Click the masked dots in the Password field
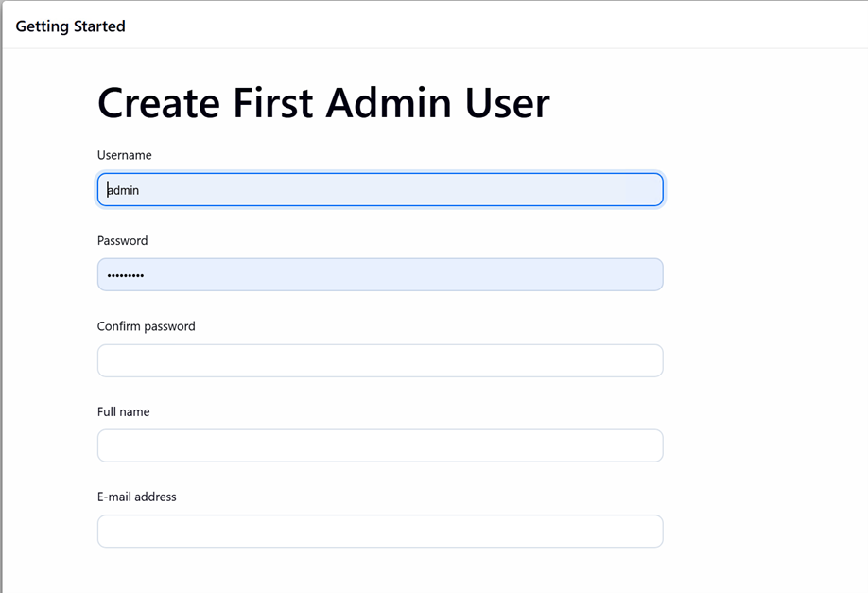This screenshot has width=868, height=593. 126,275
